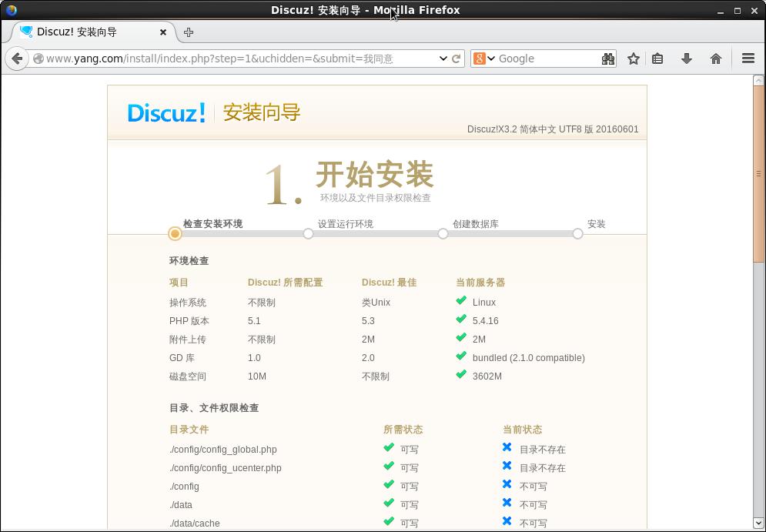Select the 检查安装环境 step radio marker
This screenshot has width=766, height=532.
174,233
